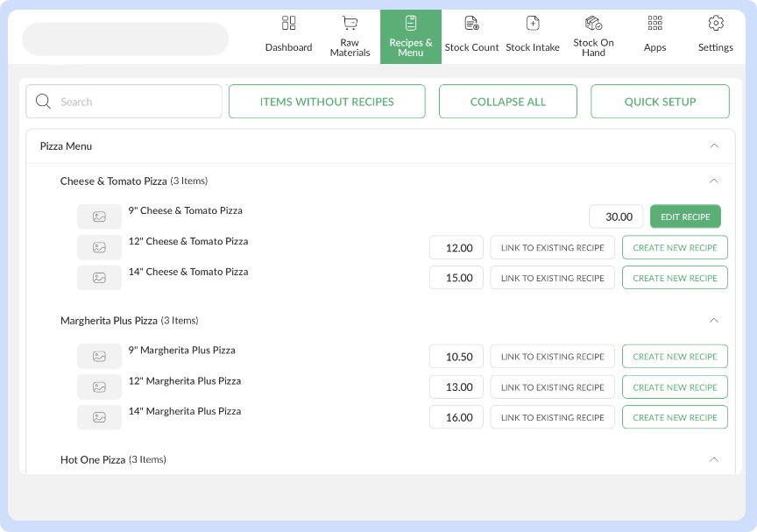Click the Stock Count clipboard icon

(x=471, y=24)
